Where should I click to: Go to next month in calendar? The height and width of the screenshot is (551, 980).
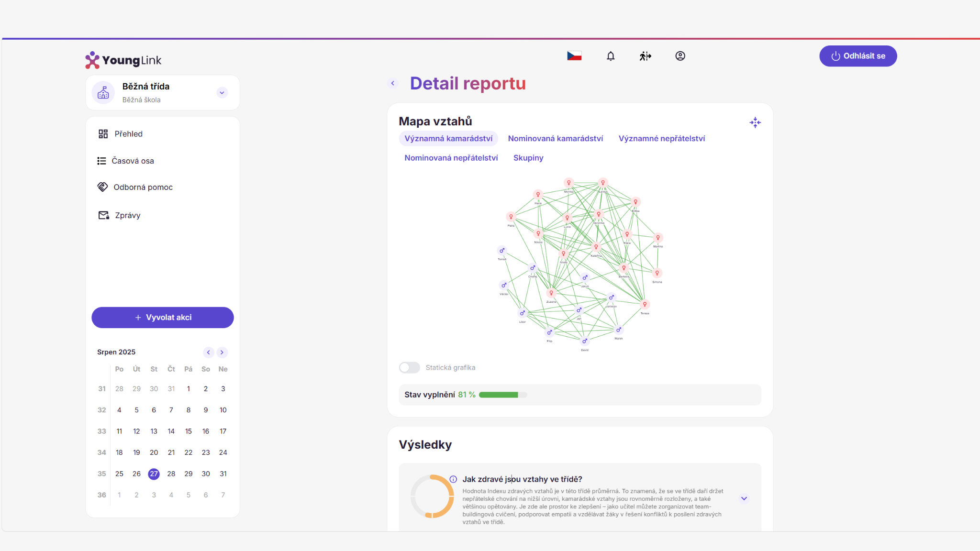tap(222, 353)
